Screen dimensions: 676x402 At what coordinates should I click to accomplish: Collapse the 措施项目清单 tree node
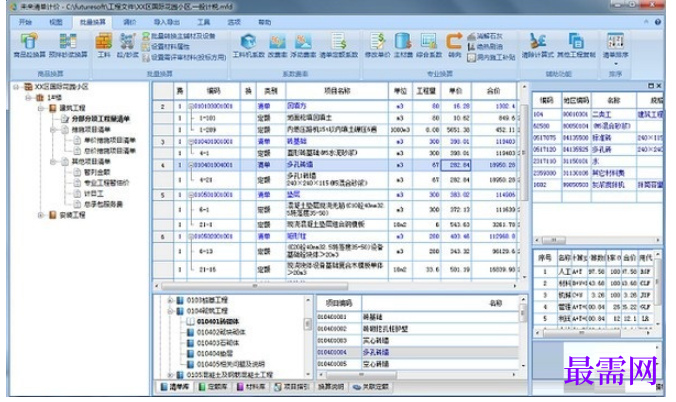point(53,129)
